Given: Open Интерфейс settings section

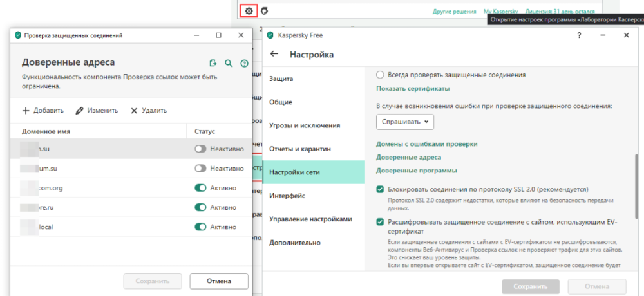Looking at the screenshot, I should click(314, 196).
